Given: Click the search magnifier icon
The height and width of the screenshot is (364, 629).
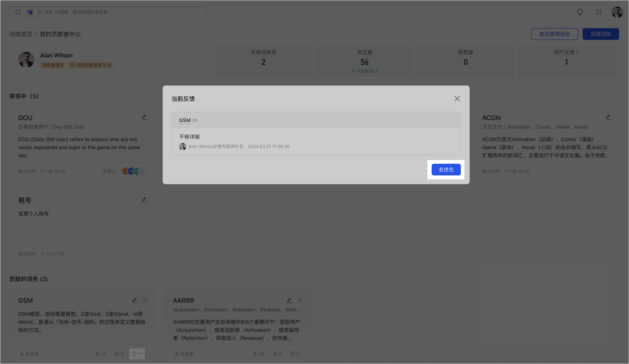Looking at the screenshot, I should 18,12.
